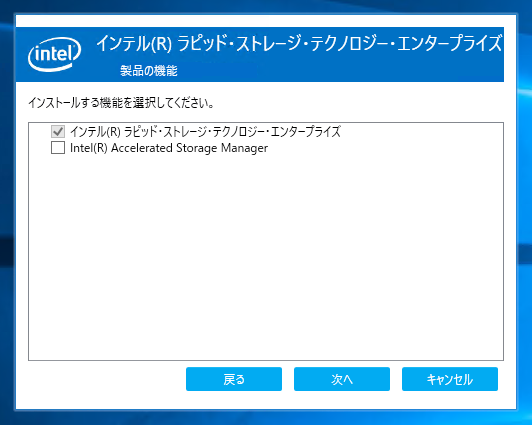This screenshot has height=425, width=532.
Task: Go back with the 戻る button
Action: click(234, 379)
